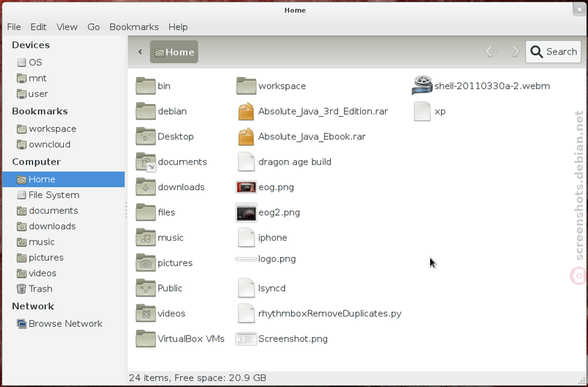588x387 pixels.
Task: Open the Bookmarks menu
Action: coord(134,27)
